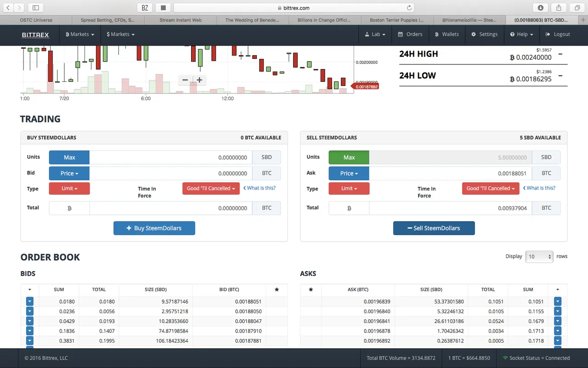Image resolution: width=588 pixels, height=368 pixels.
Task: Open the bid row action for 0.00188047
Action: point(30,321)
